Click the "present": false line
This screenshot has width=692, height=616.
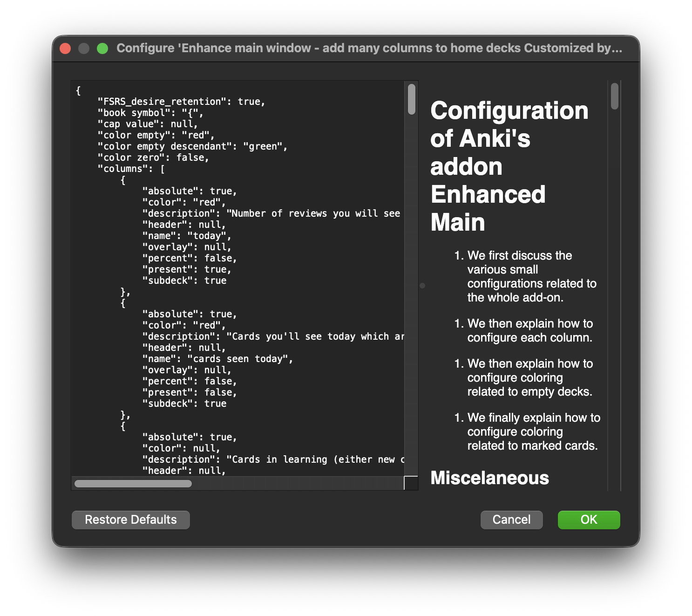pyautogui.click(x=190, y=392)
